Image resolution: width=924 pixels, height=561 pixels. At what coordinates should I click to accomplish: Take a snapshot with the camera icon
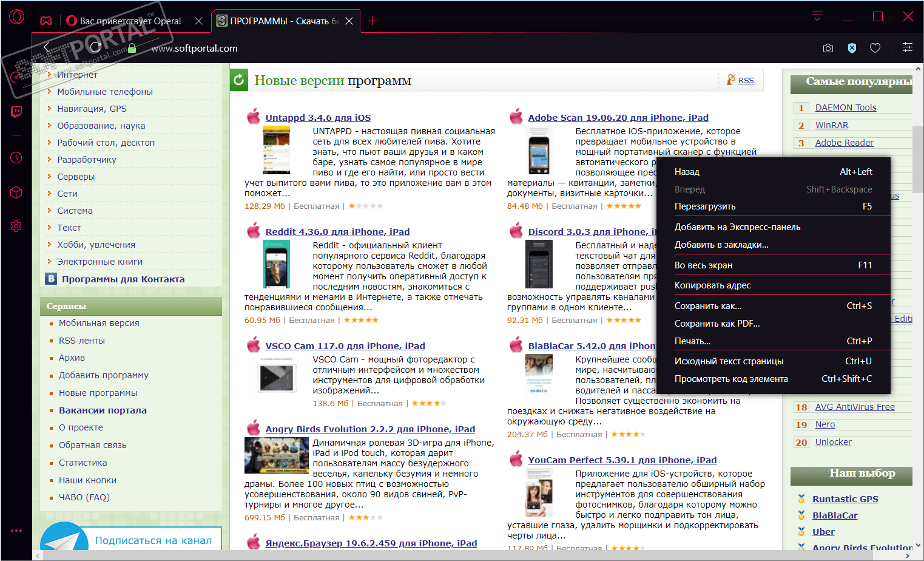click(x=828, y=48)
